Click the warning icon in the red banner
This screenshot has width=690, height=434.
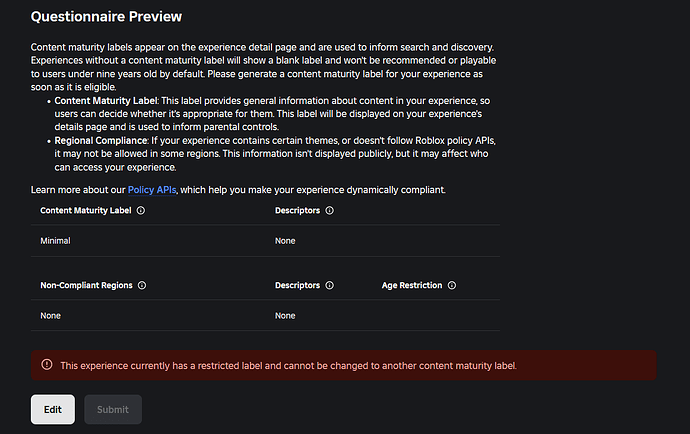pos(46,365)
